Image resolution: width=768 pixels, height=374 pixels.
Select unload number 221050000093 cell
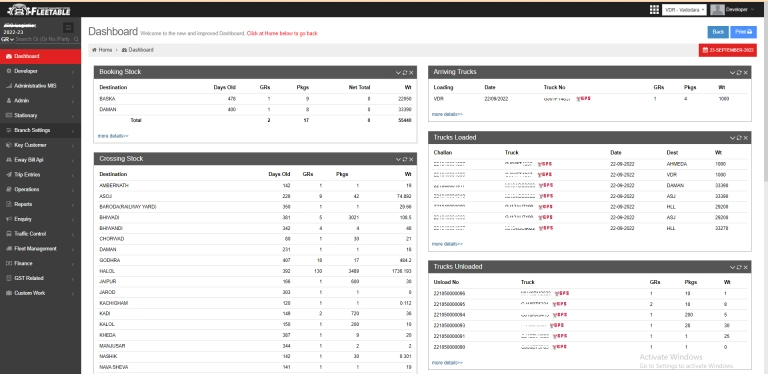pyautogui.click(x=449, y=326)
